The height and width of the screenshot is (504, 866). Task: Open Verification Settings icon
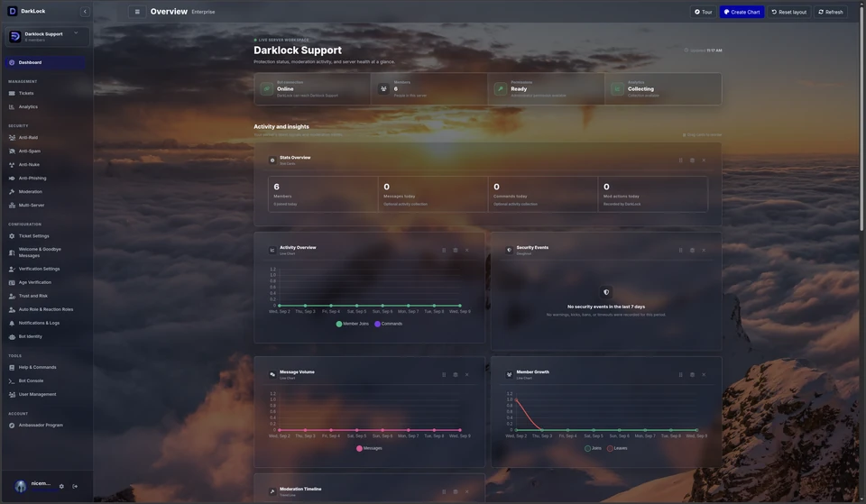click(12, 269)
